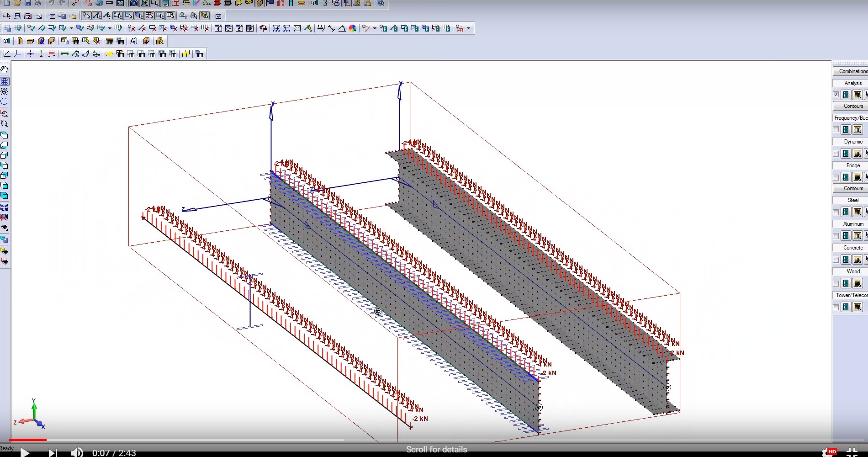The width and height of the screenshot is (868, 457).
Task: Enable the Dynamic checkbox
Action: 836,154
